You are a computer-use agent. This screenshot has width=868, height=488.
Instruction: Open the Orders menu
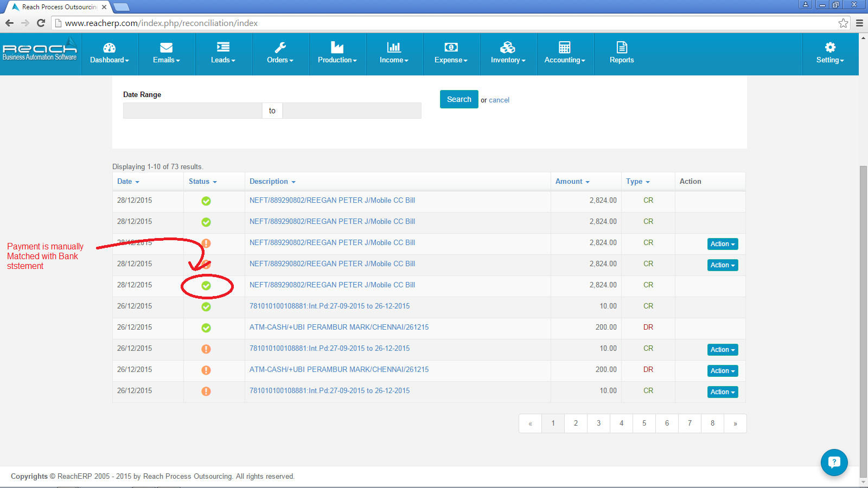(280, 54)
